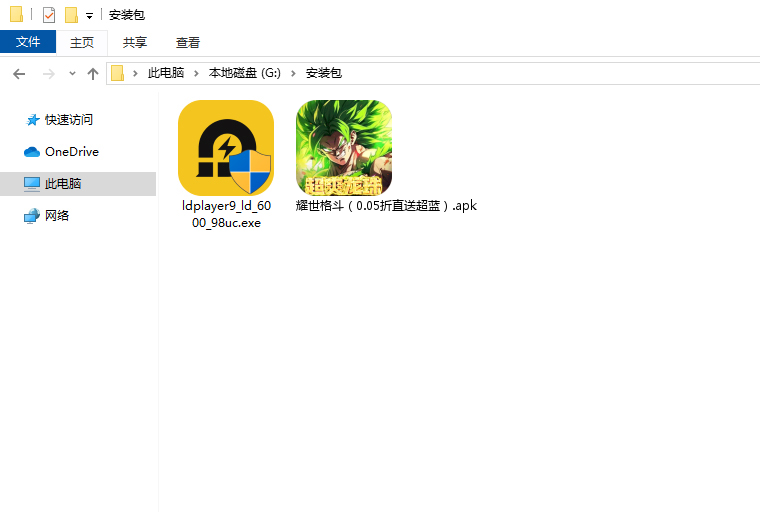Expand the Customize Quick Access Toolbar dropdown
The height and width of the screenshot is (512, 760).
(89, 16)
